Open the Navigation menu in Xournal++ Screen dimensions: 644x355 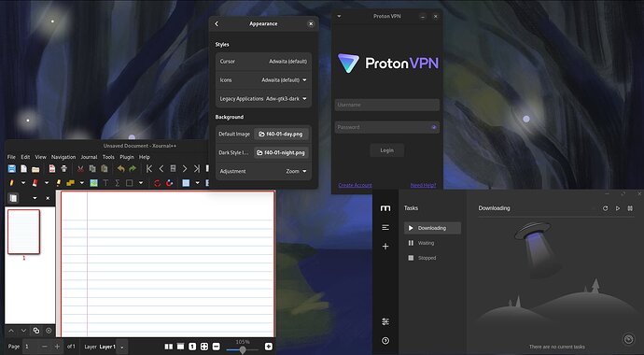[x=63, y=157]
